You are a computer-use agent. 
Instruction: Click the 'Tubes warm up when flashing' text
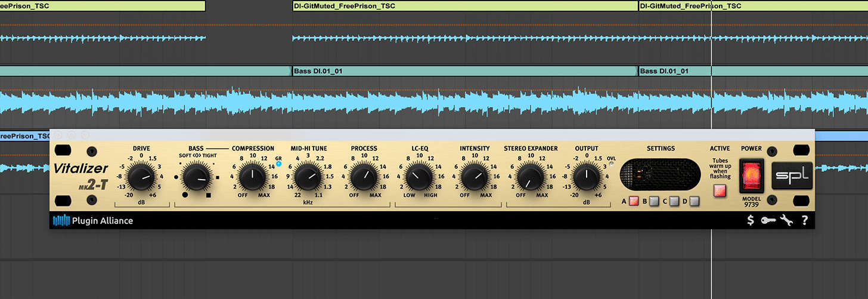tap(720, 168)
